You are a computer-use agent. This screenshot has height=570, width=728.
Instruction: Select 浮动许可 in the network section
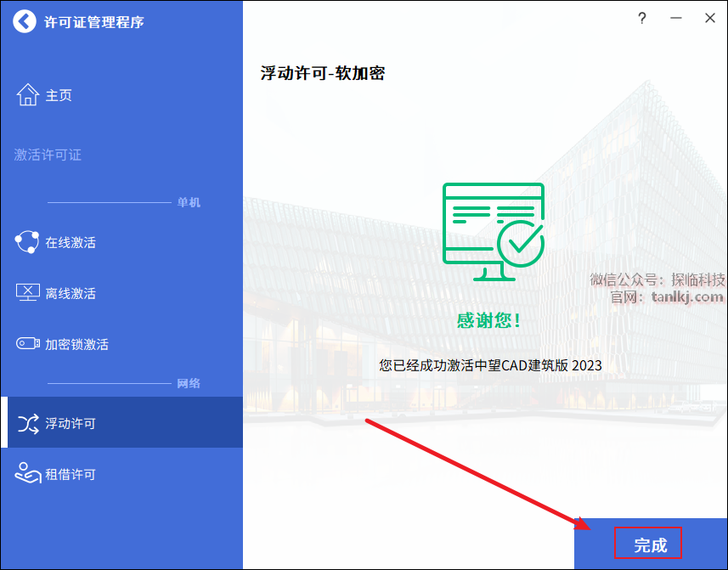(121, 422)
